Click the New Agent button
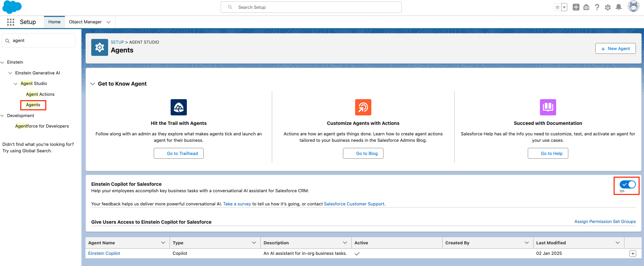644x266 pixels. [615, 48]
